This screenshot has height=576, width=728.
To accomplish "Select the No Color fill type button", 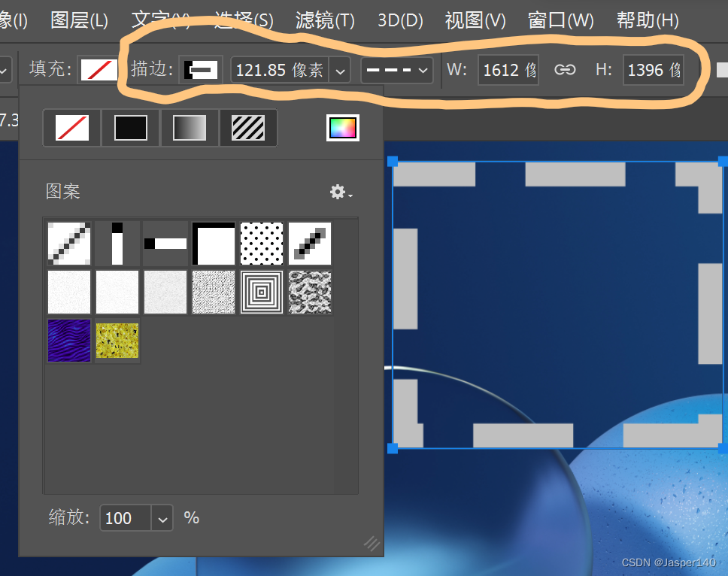I will 72,128.
